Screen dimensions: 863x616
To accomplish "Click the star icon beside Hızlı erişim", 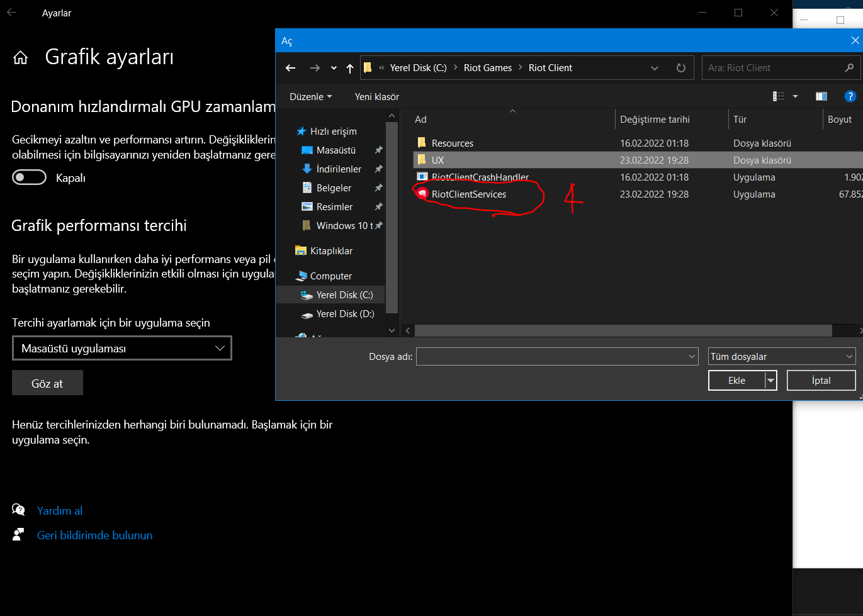I will [x=302, y=131].
